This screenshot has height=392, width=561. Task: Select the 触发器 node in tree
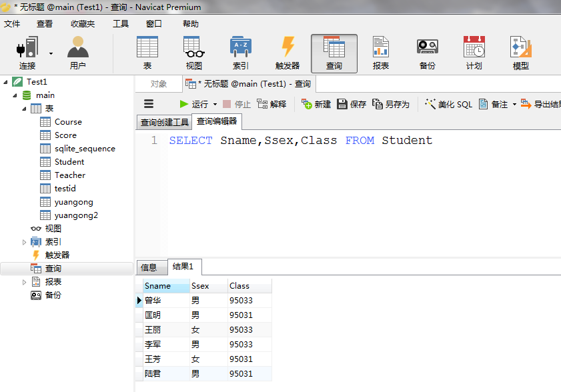pyautogui.click(x=50, y=255)
